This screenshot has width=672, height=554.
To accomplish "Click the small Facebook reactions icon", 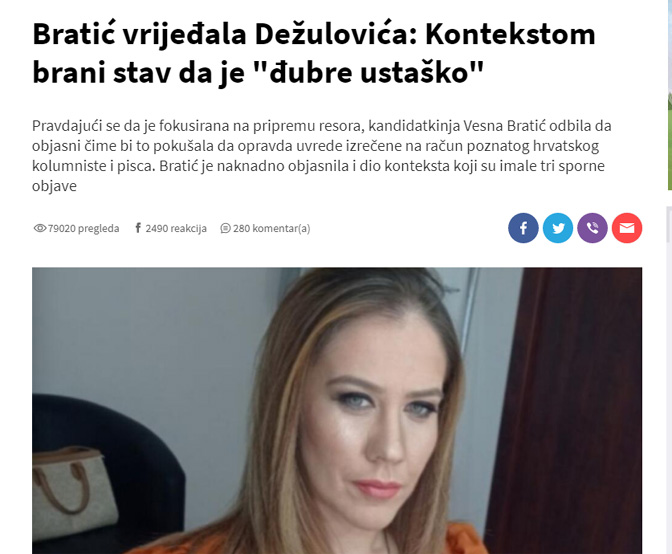I will tap(138, 228).
